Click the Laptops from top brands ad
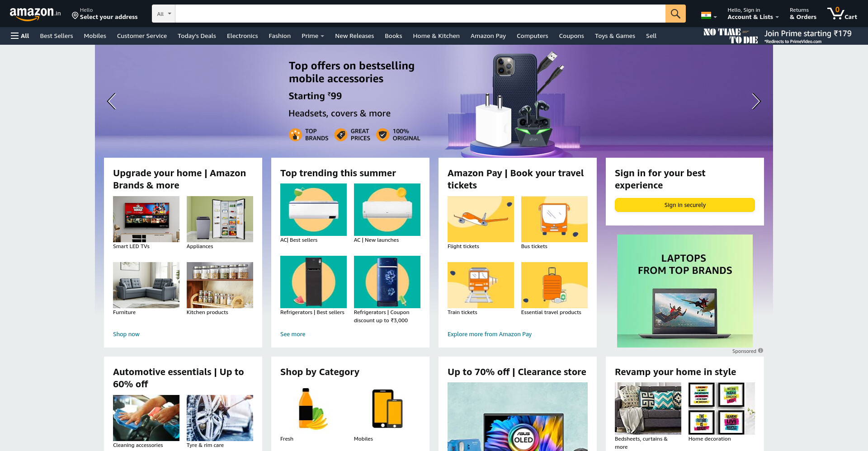The image size is (868, 451). (x=685, y=291)
